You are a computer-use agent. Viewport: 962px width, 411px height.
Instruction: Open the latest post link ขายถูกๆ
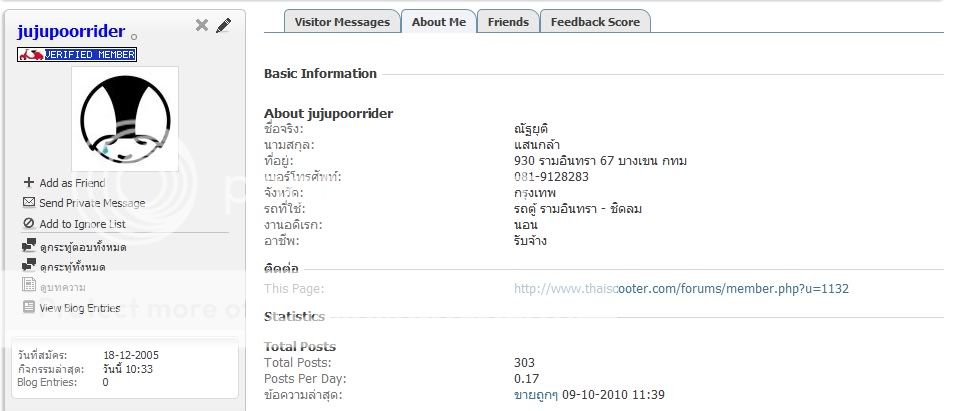point(535,395)
